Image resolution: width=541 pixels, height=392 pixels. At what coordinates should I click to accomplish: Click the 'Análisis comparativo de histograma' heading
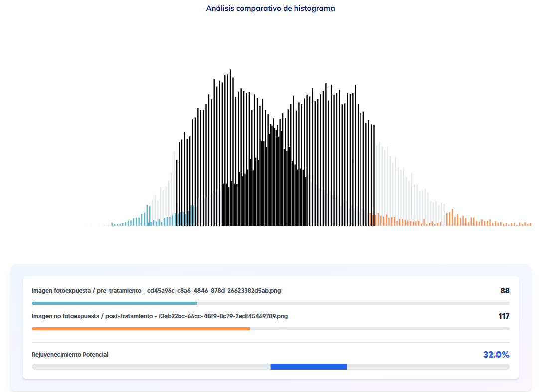pyautogui.click(x=270, y=8)
